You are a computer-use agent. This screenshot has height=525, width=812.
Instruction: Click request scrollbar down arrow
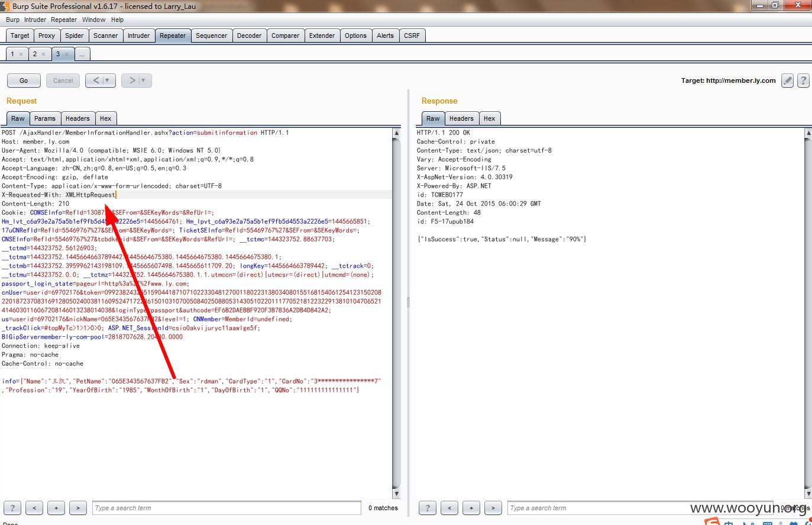[x=396, y=494]
